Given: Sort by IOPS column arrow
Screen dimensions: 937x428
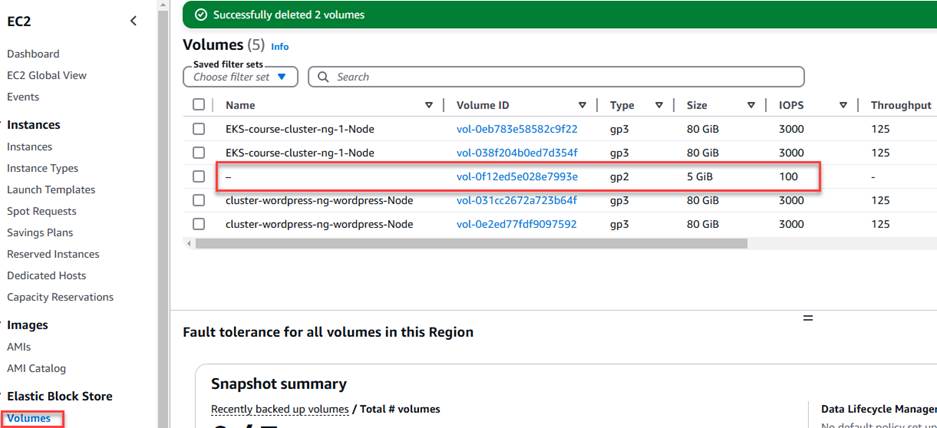Looking at the screenshot, I should coord(843,105).
